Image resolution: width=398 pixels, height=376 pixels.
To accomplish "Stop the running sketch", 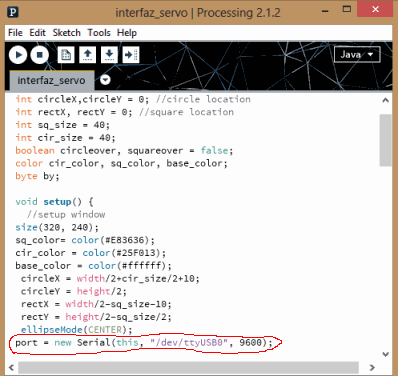I will (40, 55).
